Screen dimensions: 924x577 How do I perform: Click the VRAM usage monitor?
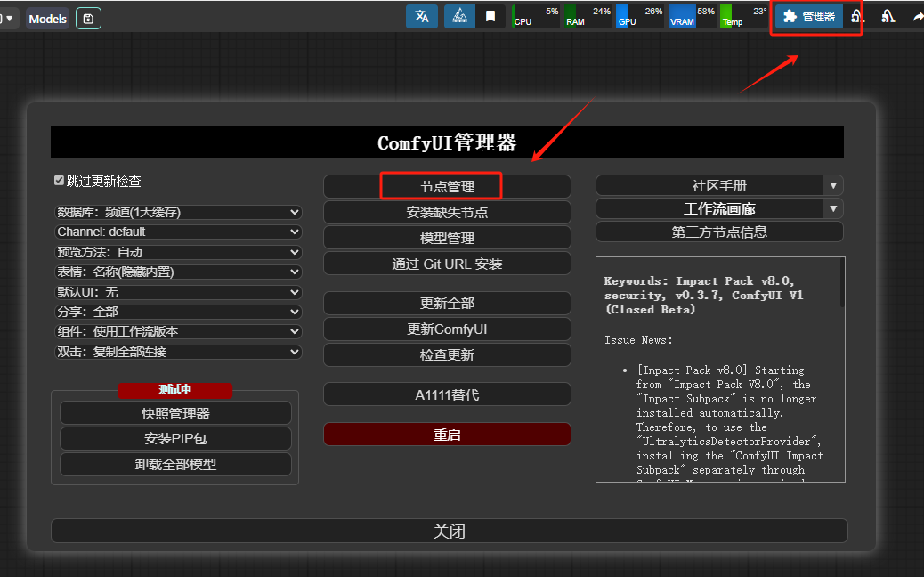692,17
